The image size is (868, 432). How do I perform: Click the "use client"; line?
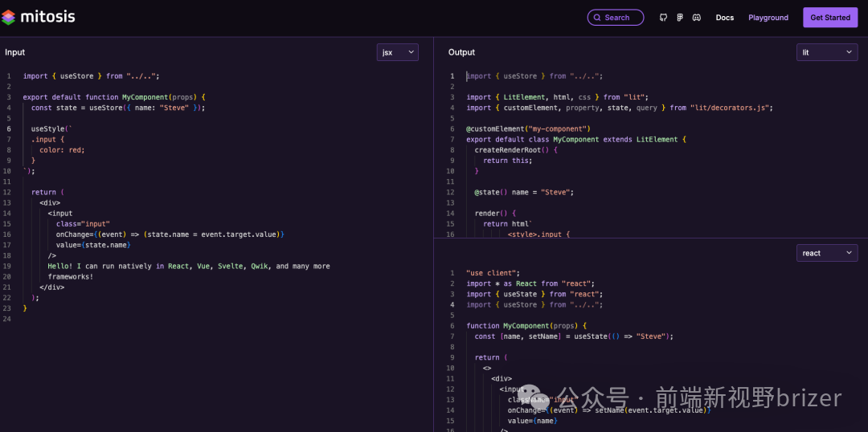point(493,273)
